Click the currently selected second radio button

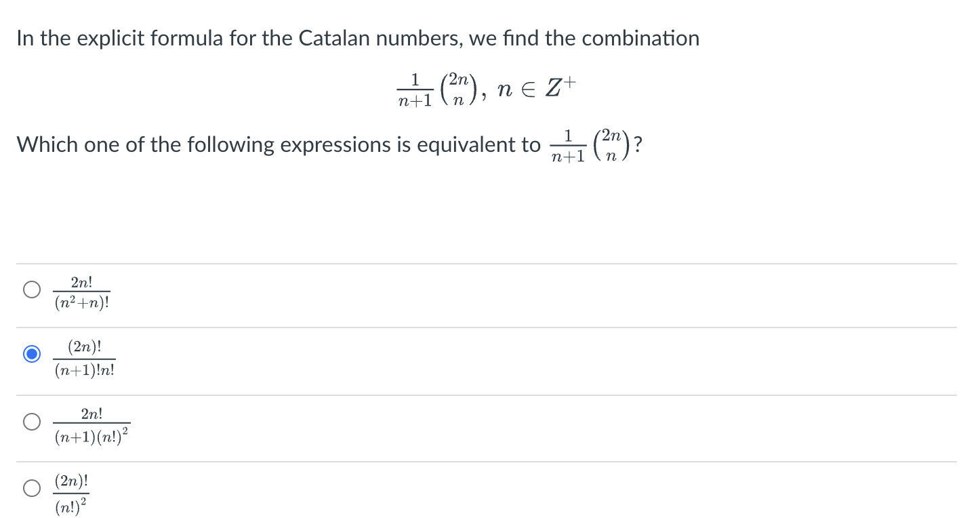click(31, 354)
